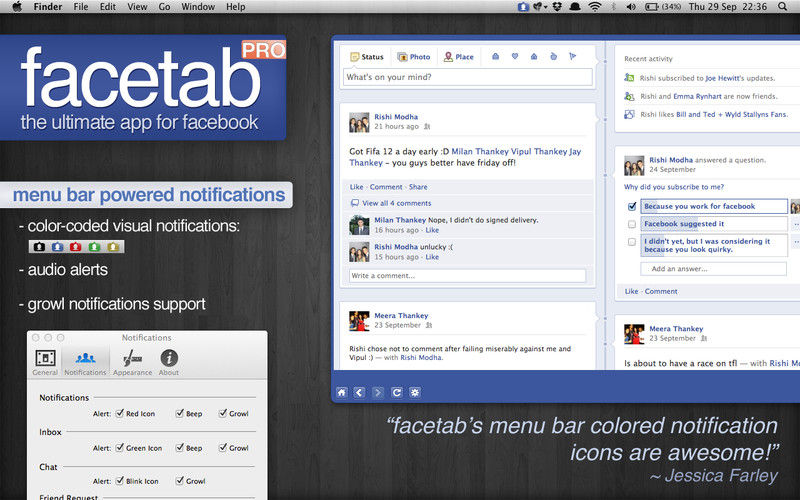Click the flag life event icon
This screenshot has height=500, width=800.
click(x=572, y=56)
